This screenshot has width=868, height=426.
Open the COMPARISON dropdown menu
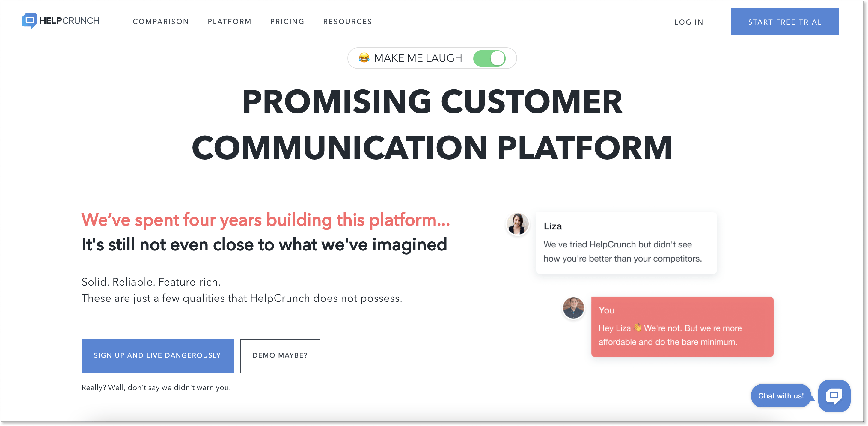[x=161, y=22]
